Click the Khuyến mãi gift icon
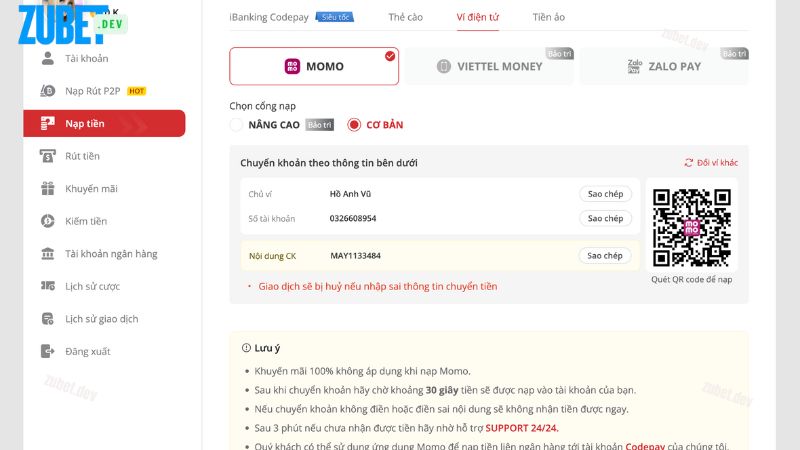The image size is (800, 450). coord(47,188)
